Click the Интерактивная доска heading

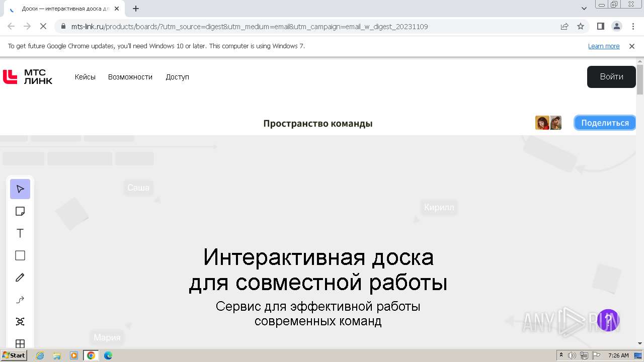tap(318, 269)
